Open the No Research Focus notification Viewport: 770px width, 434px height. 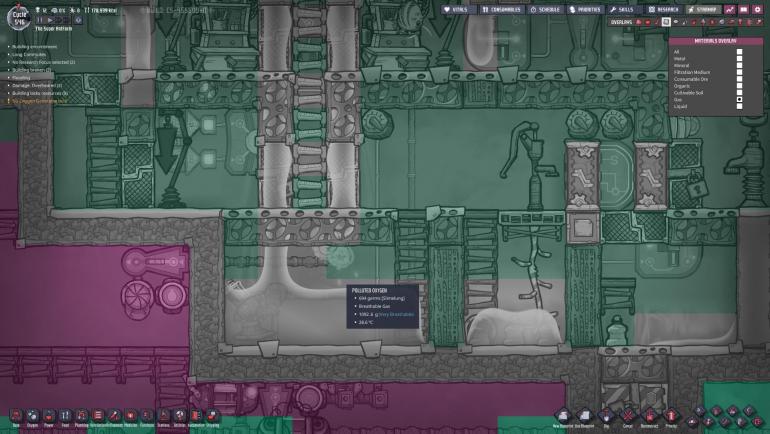coord(43,62)
